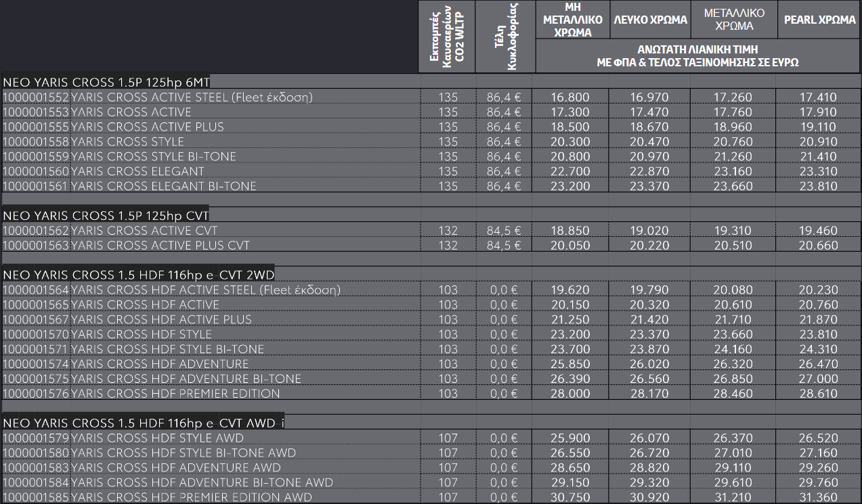Click the HDF 116hp e-CVT 2WD section heading
Screen dimensions: 862x504
pos(138,275)
